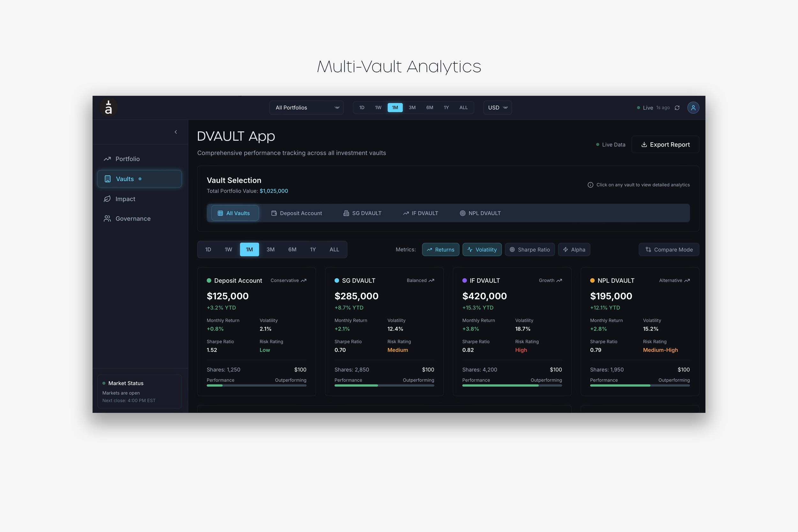Viewport: 798px width, 532px height.
Task: Click the info icon beside vault hint
Action: 590,185
